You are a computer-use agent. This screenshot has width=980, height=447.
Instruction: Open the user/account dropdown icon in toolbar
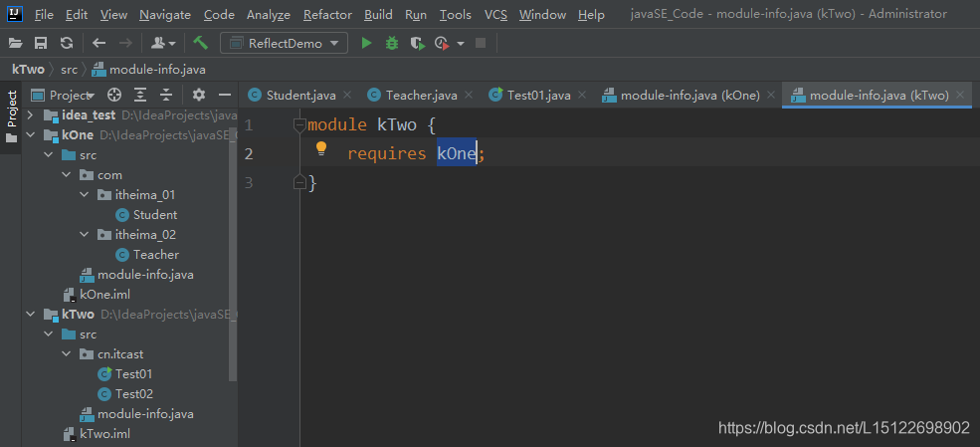(x=164, y=43)
